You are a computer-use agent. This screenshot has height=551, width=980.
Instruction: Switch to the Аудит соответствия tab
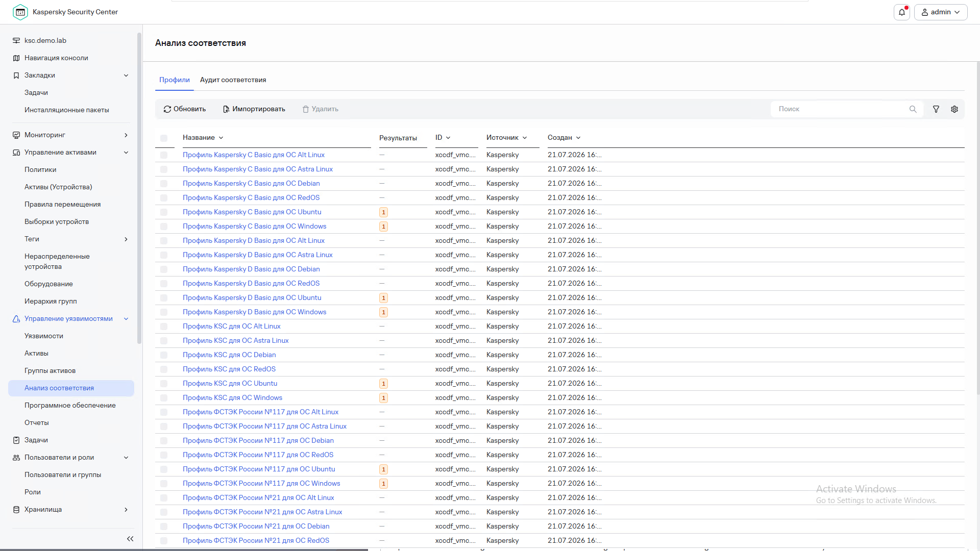coord(233,80)
